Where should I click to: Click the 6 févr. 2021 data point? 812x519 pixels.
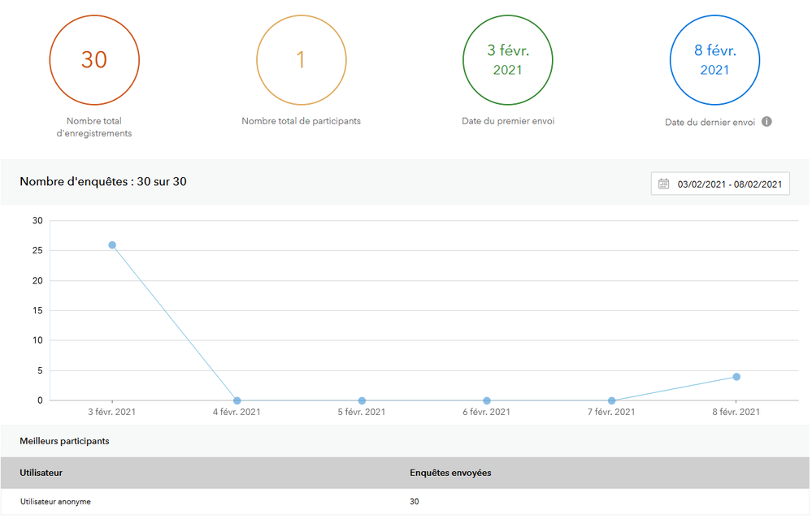pos(487,400)
